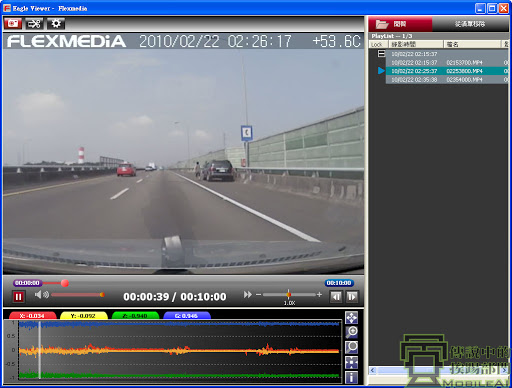
Task: Open the graph info icon
Action: 351,377
